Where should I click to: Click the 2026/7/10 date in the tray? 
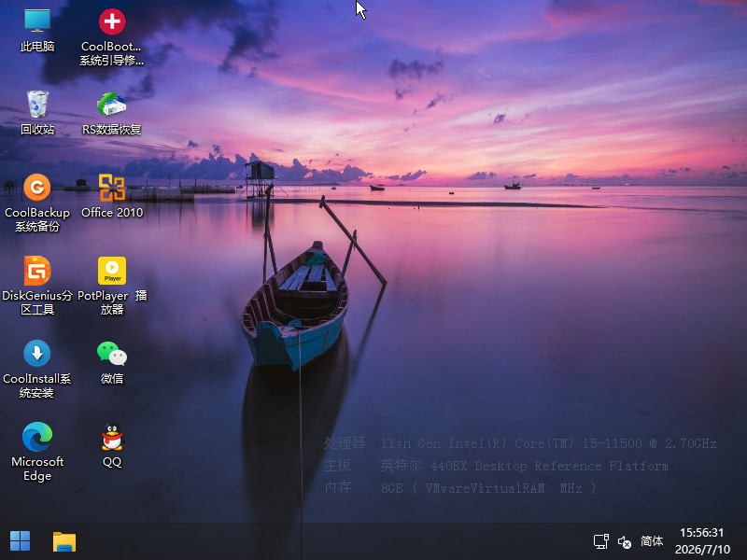[702, 549]
